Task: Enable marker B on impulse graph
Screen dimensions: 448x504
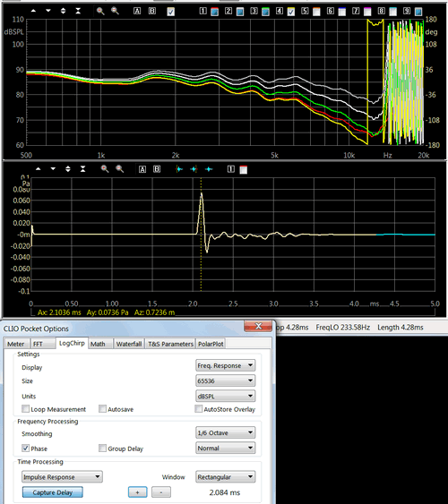Action: coord(157,169)
